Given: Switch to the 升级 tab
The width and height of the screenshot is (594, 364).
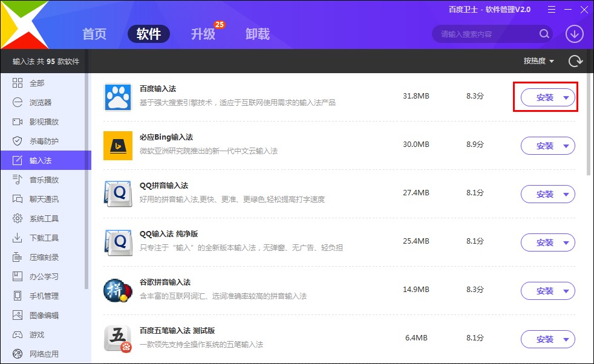Looking at the screenshot, I should 203,34.
